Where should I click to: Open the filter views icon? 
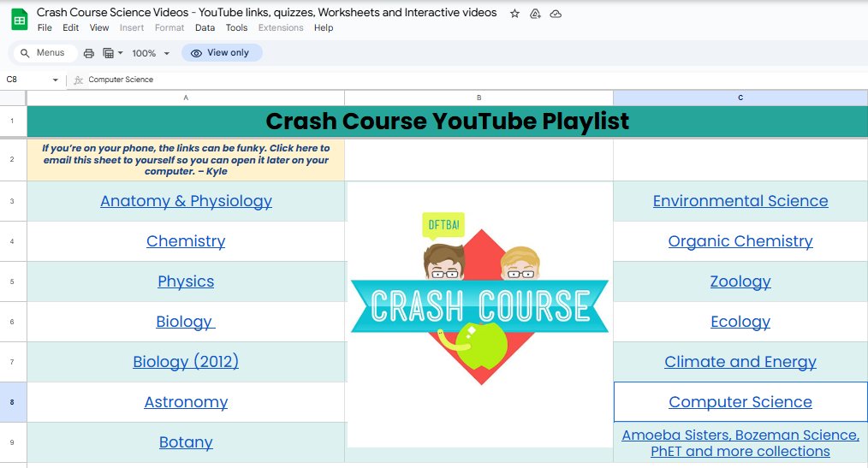(109, 53)
